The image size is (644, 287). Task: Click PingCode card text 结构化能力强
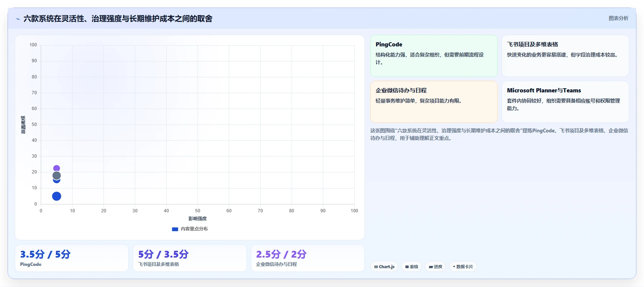pos(391,55)
